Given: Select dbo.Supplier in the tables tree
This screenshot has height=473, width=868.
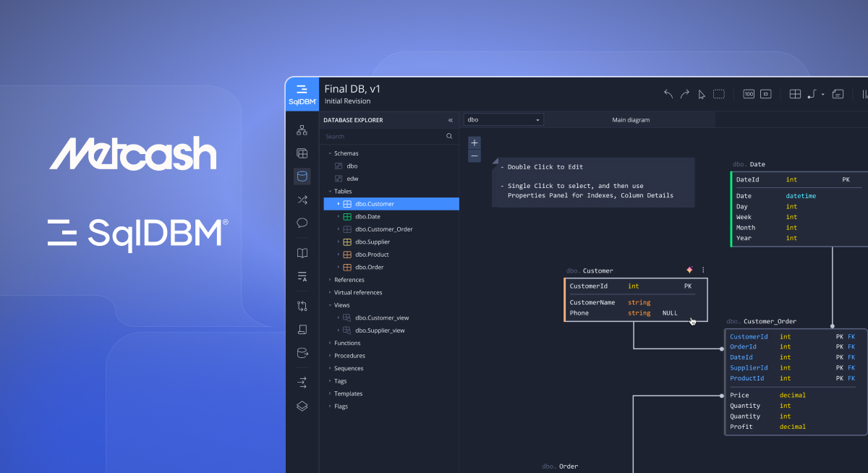Looking at the screenshot, I should tap(373, 242).
